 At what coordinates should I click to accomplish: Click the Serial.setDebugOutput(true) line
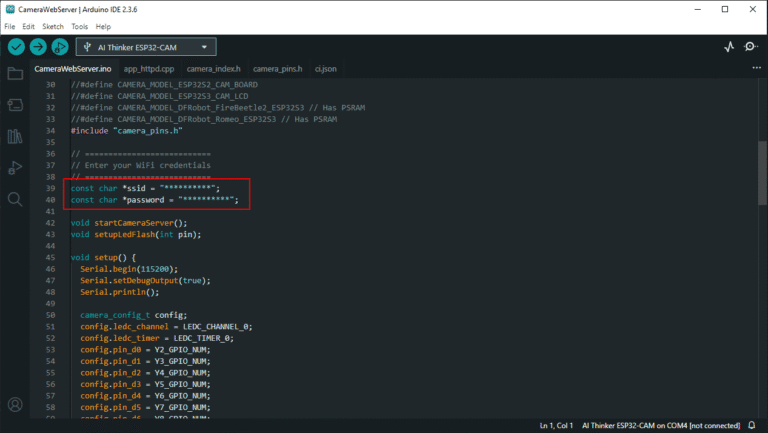click(x=145, y=281)
